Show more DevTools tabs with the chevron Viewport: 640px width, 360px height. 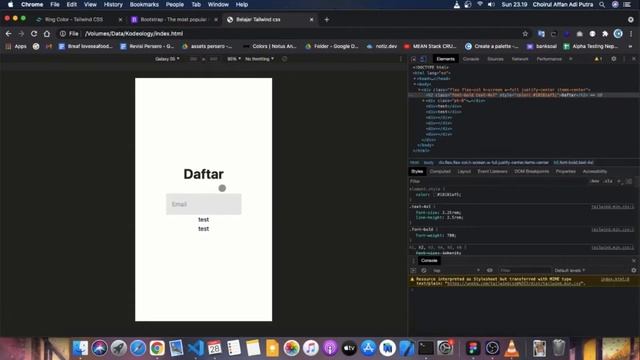click(x=571, y=59)
